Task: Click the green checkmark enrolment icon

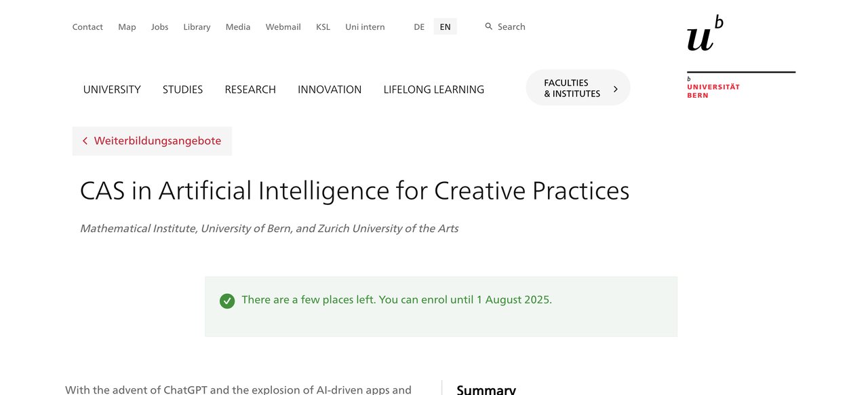Action: click(x=227, y=300)
